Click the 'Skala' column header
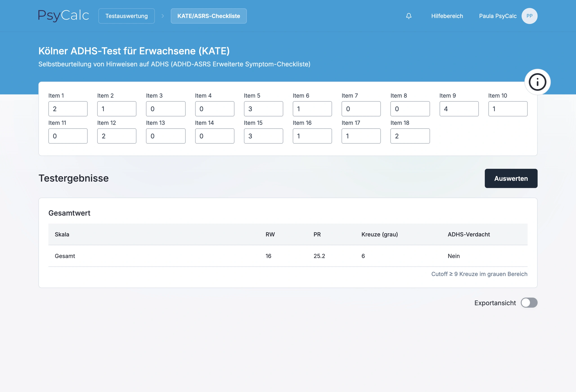This screenshot has width=576, height=392. pos(62,234)
